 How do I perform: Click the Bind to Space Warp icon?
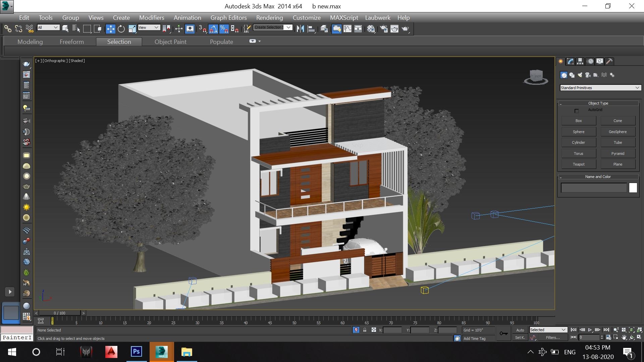[30, 29]
